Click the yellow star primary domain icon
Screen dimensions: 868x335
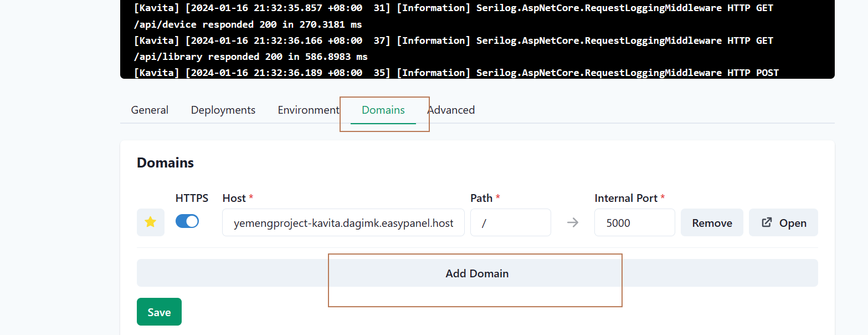click(150, 222)
